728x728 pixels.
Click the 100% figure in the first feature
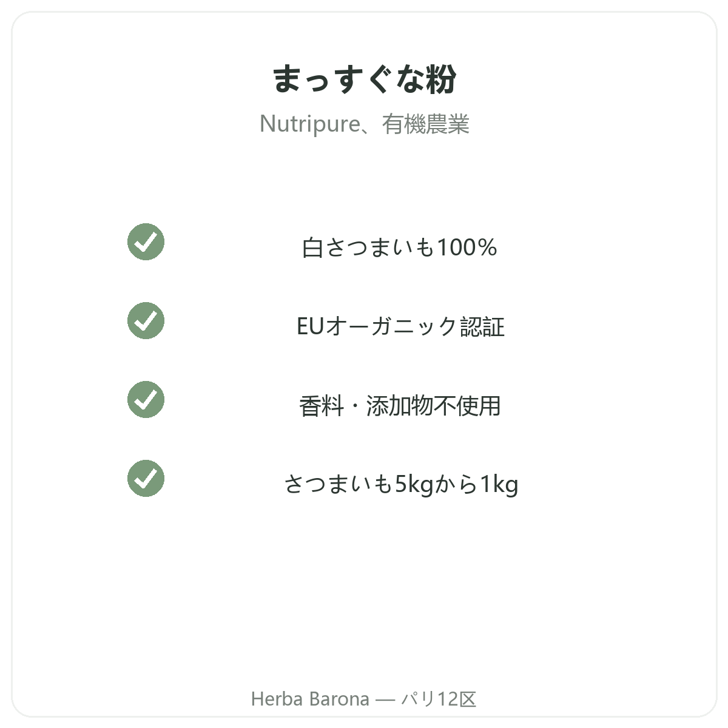click(467, 248)
